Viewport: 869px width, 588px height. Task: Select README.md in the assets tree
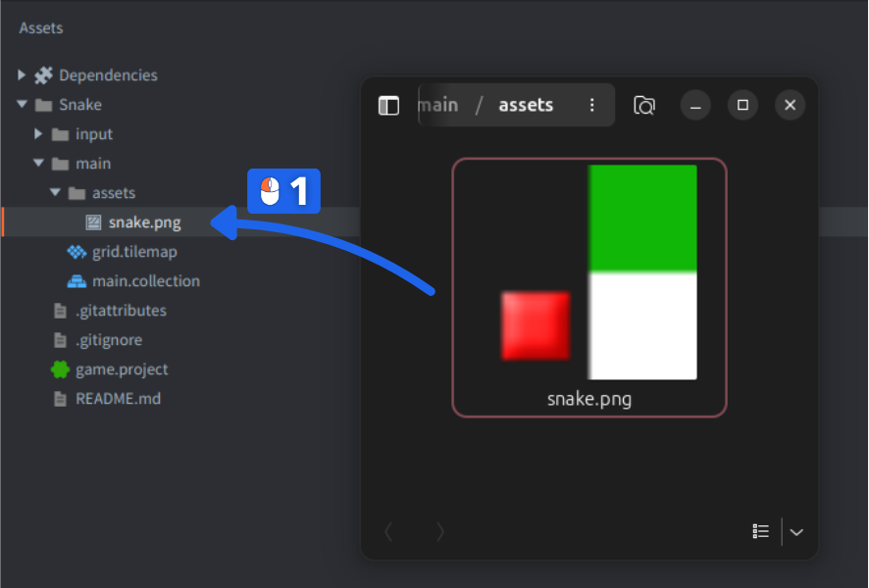(118, 399)
